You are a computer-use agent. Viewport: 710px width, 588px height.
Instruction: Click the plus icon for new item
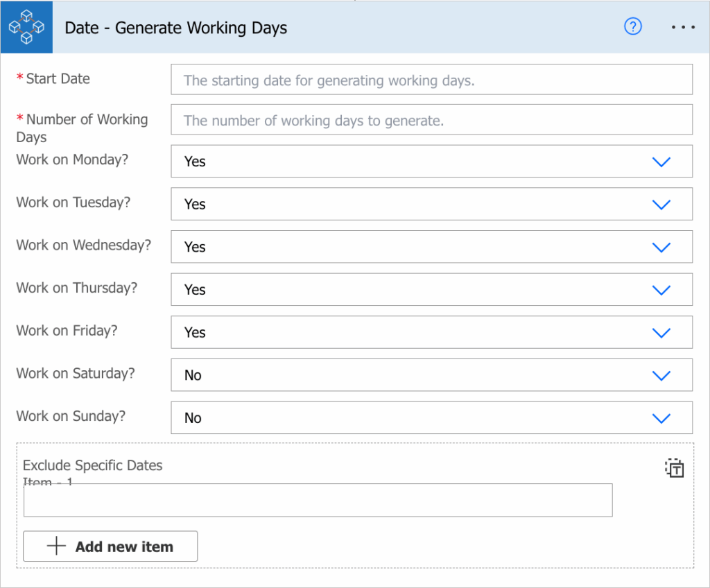pos(57,546)
